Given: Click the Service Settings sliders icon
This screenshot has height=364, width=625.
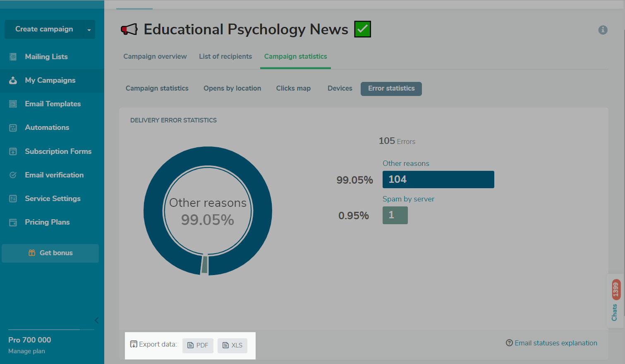Looking at the screenshot, I should pyautogui.click(x=13, y=199).
